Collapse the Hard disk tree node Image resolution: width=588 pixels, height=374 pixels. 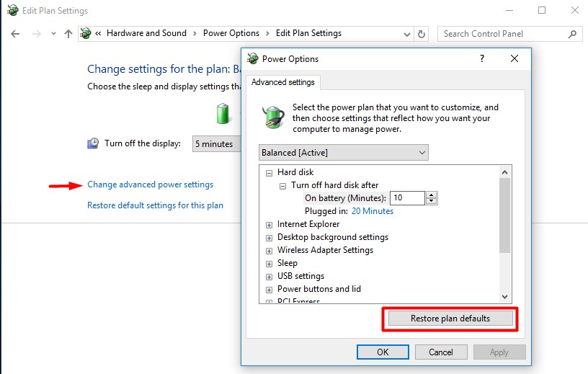pos(269,173)
